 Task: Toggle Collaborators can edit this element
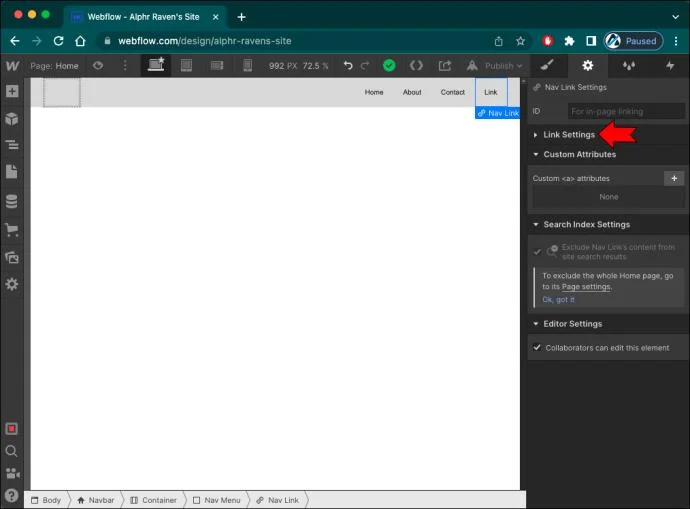tap(537, 348)
